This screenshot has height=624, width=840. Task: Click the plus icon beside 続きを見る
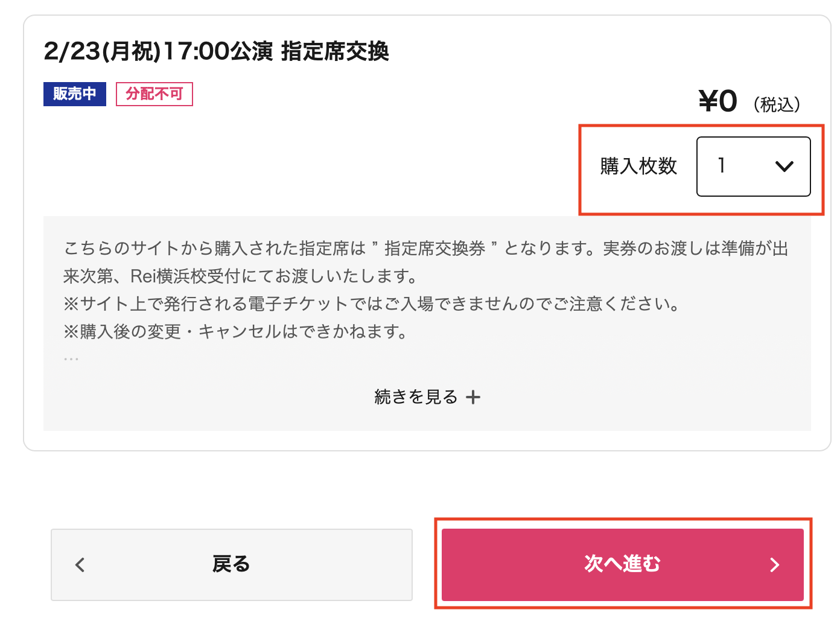[x=474, y=397]
